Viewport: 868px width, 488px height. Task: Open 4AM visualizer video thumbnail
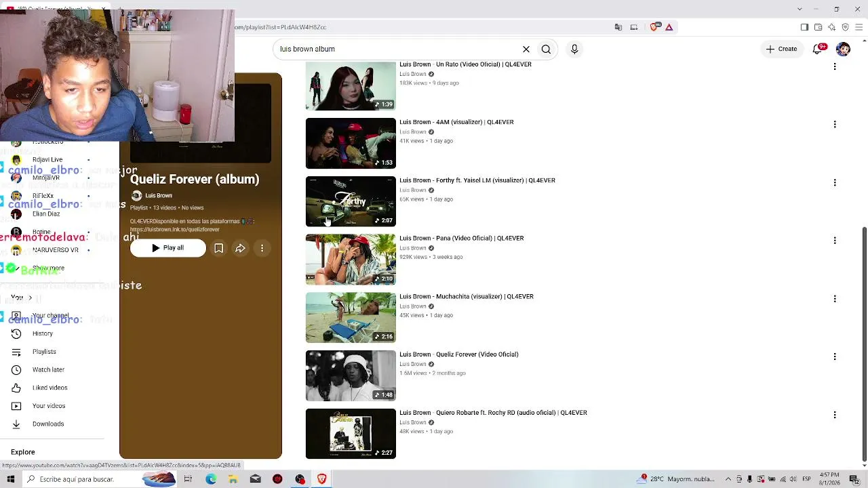click(x=351, y=143)
